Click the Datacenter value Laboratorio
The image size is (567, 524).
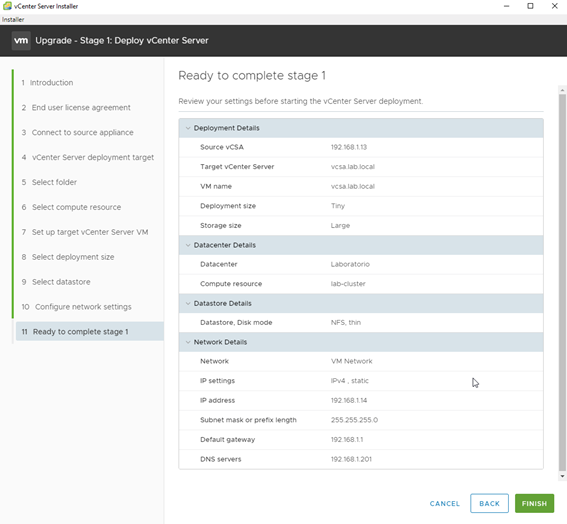click(x=350, y=264)
